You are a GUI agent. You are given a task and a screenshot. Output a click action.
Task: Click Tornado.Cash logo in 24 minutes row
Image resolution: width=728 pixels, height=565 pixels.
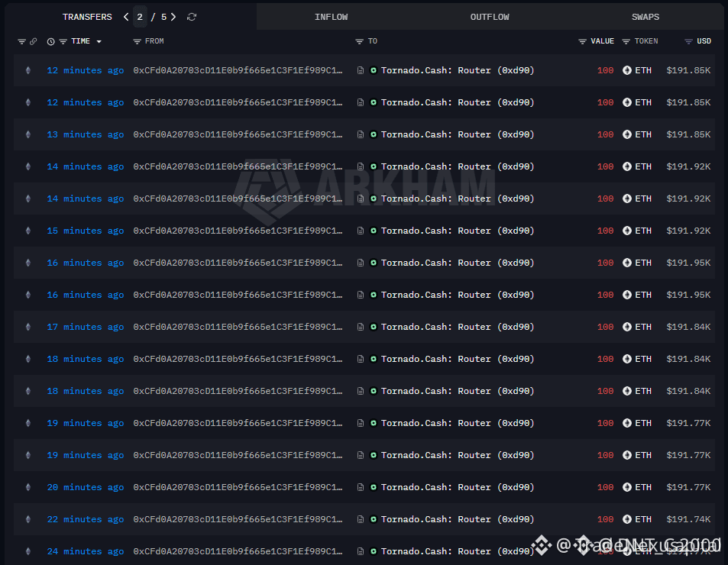(x=374, y=551)
